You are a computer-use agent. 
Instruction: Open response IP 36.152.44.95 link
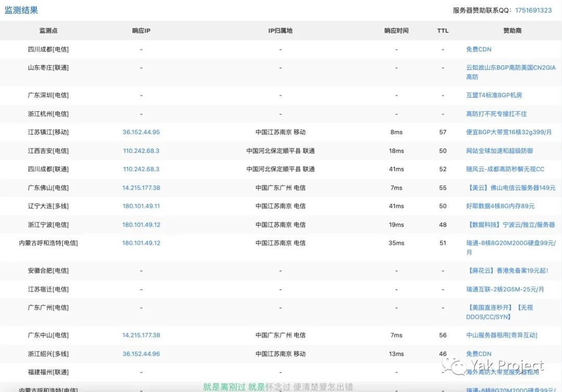coord(141,132)
